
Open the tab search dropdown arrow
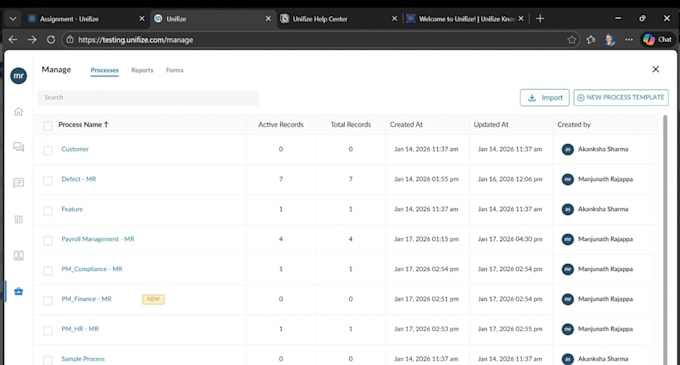point(13,19)
